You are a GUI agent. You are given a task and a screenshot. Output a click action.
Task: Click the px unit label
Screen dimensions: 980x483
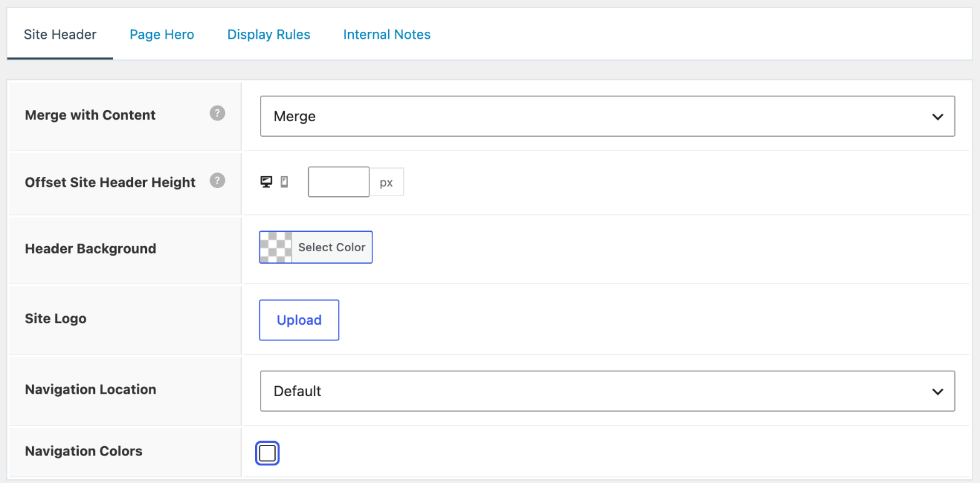[387, 182]
